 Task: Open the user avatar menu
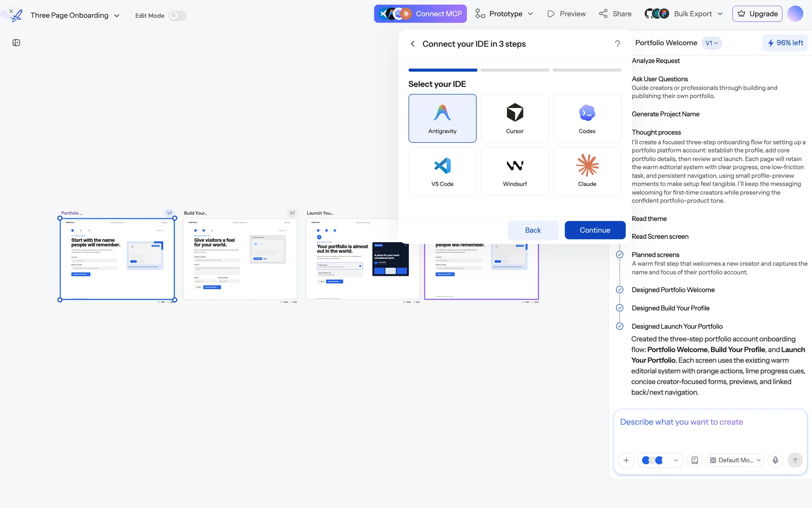(795, 14)
